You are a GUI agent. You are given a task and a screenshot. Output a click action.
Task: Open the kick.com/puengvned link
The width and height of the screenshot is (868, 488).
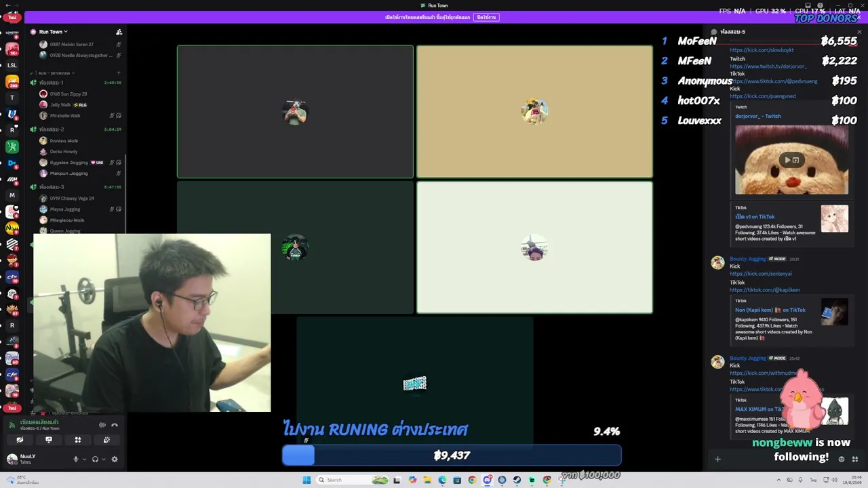762,96
